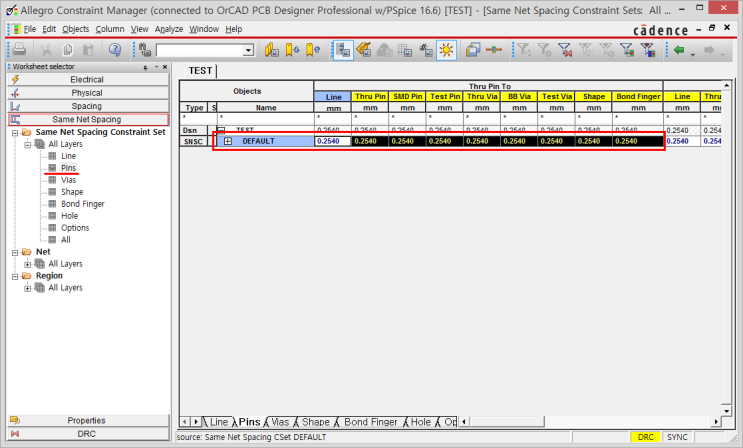
Task: Click the Net folder icon in the tree
Action: [27, 252]
